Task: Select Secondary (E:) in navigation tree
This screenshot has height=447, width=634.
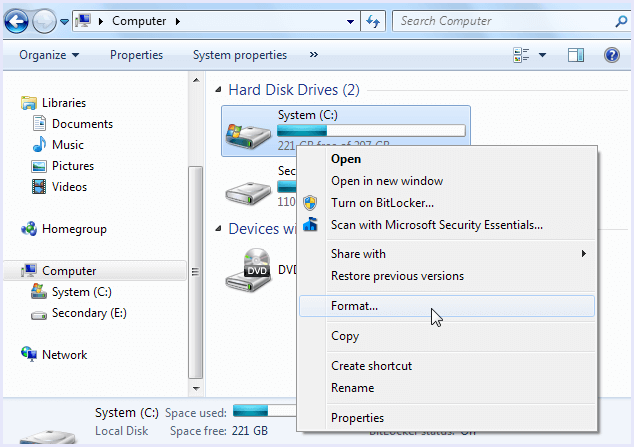Action: (x=89, y=313)
